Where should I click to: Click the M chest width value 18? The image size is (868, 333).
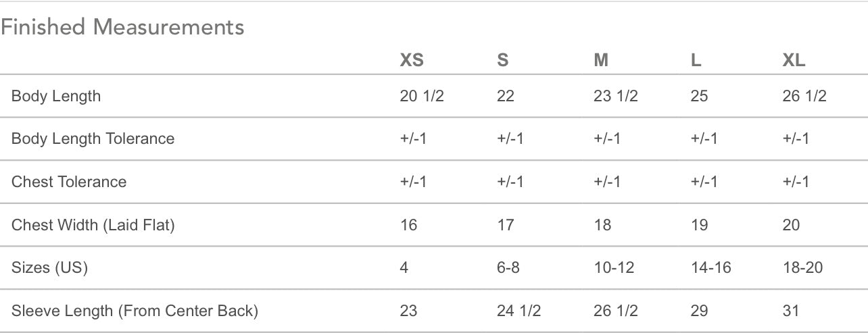tap(602, 225)
